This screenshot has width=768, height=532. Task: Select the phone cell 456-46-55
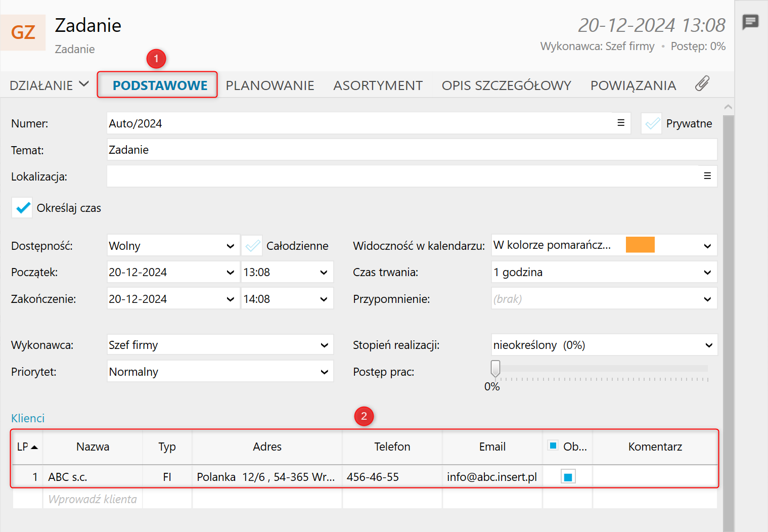pos(392,477)
